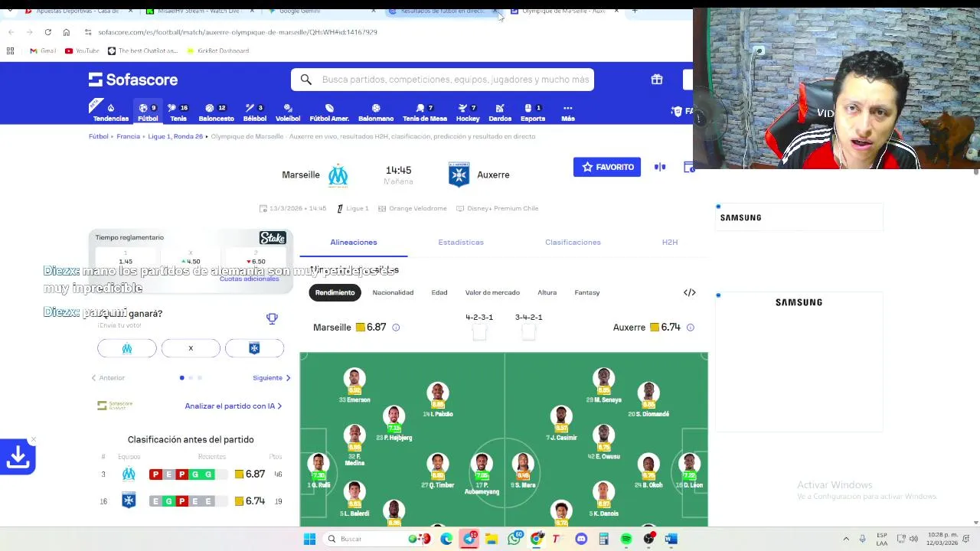Image resolution: width=980 pixels, height=551 pixels.
Task: Switch to the Clasificaciones tab
Action: click(573, 242)
